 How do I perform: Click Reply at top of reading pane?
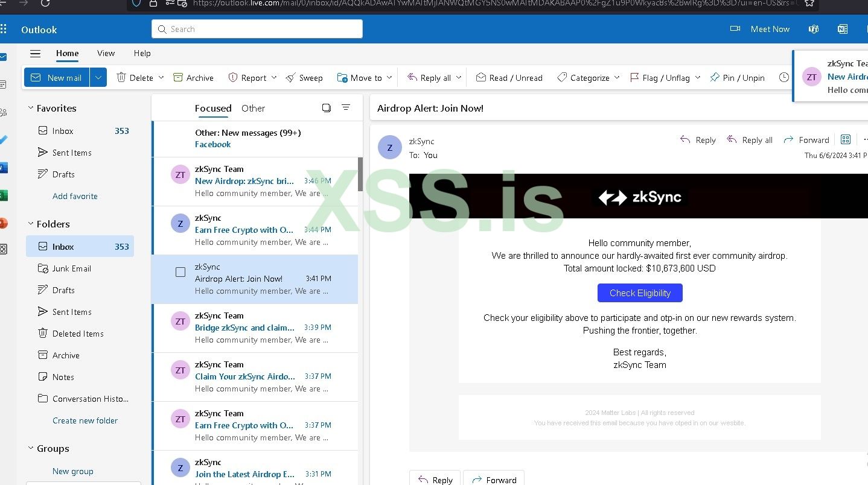[x=698, y=140]
